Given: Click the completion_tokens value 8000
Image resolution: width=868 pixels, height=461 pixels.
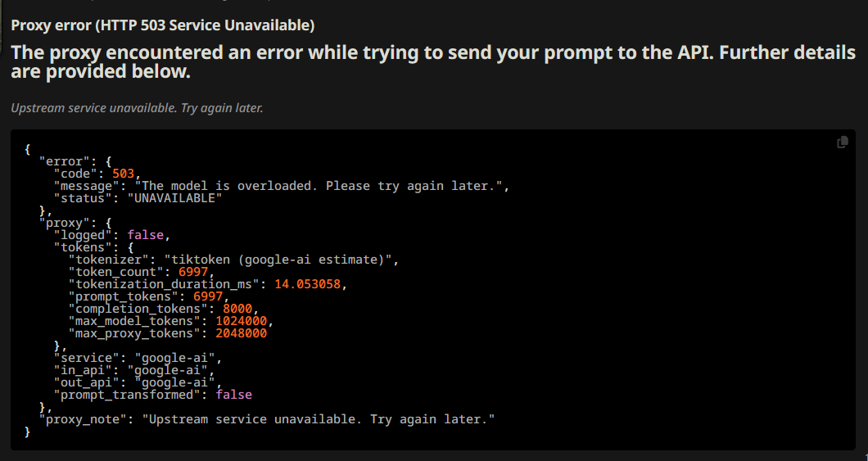Looking at the screenshot, I should [x=237, y=309].
